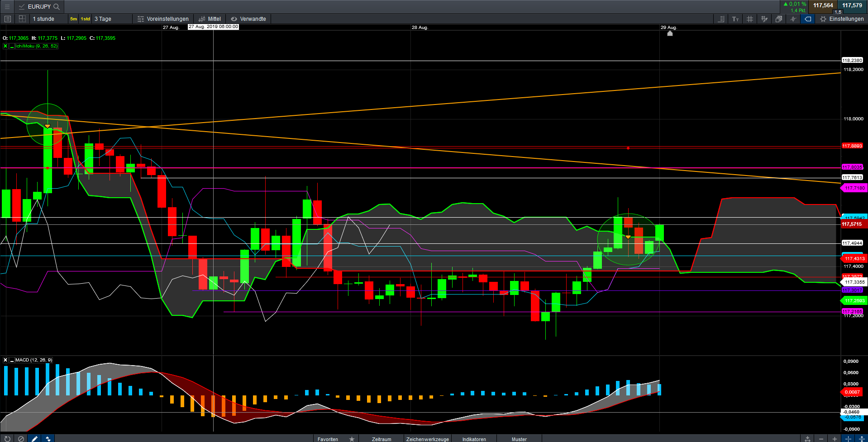Open the '3 Tage' time range dropdown
868x442 pixels.
(x=103, y=19)
